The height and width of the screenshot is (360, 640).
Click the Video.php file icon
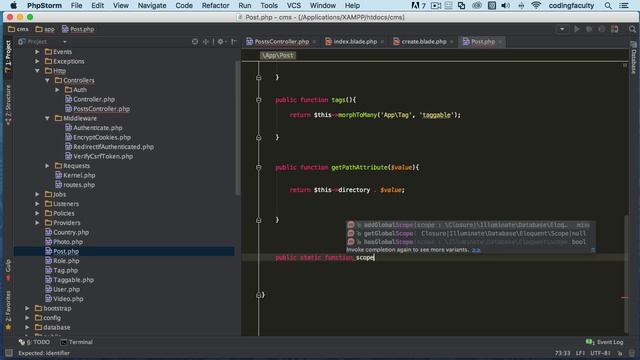tap(49, 299)
